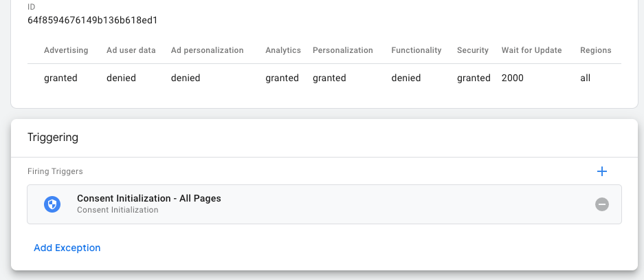Click the Functionality column header

coord(416,50)
